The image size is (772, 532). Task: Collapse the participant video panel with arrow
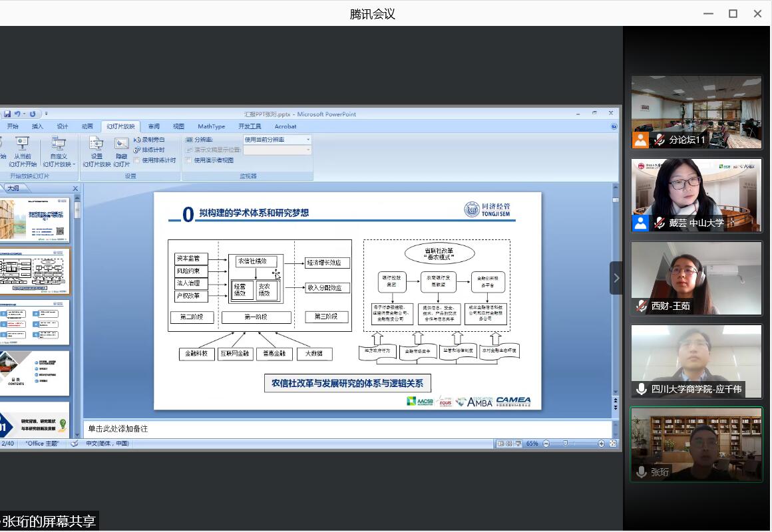(616, 278)
